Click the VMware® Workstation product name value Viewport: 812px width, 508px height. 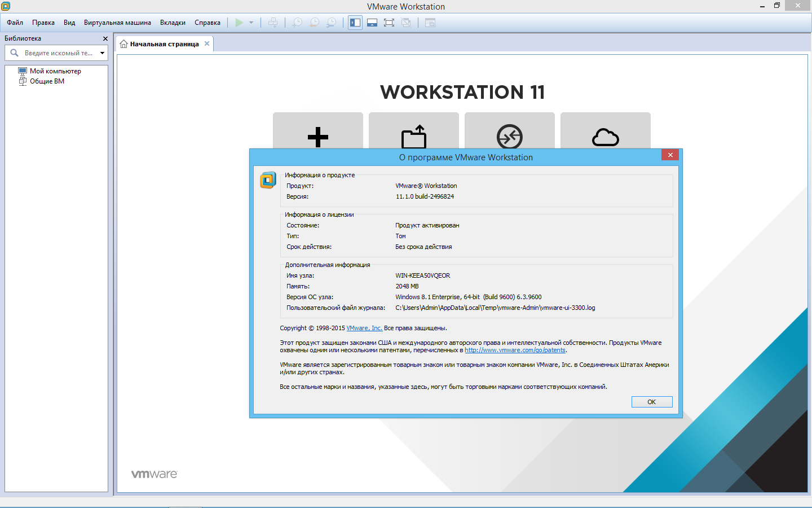[426, 186]
